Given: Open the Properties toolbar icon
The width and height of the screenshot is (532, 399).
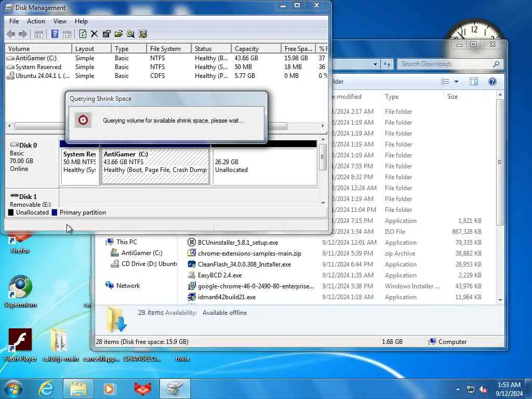Looking at the screenshot, I should 107,34.
